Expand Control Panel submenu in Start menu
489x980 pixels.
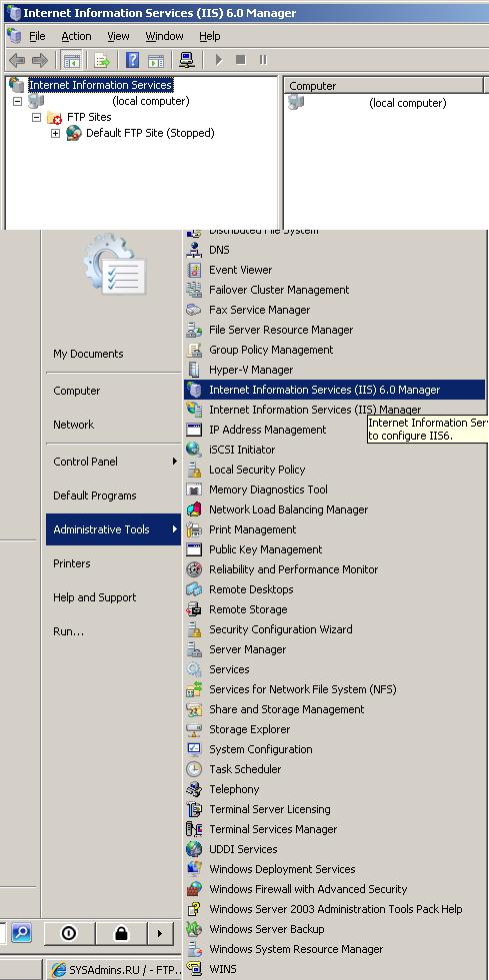(113, 462)
